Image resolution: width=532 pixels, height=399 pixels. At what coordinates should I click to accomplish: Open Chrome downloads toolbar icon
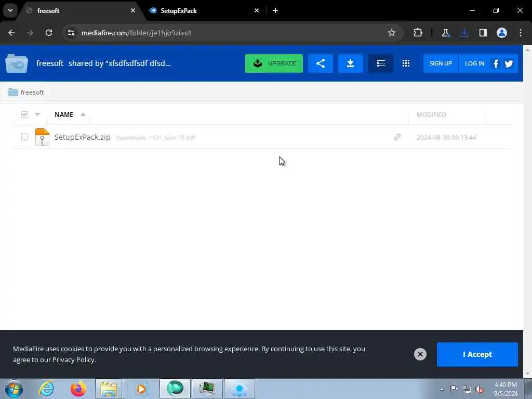(x=464, y=33)
